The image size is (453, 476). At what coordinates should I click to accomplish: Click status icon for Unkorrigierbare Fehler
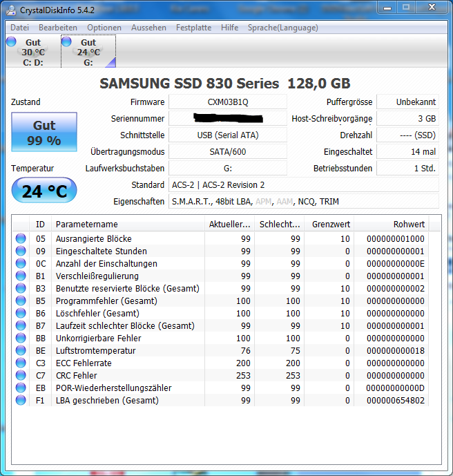coord(21,339)
